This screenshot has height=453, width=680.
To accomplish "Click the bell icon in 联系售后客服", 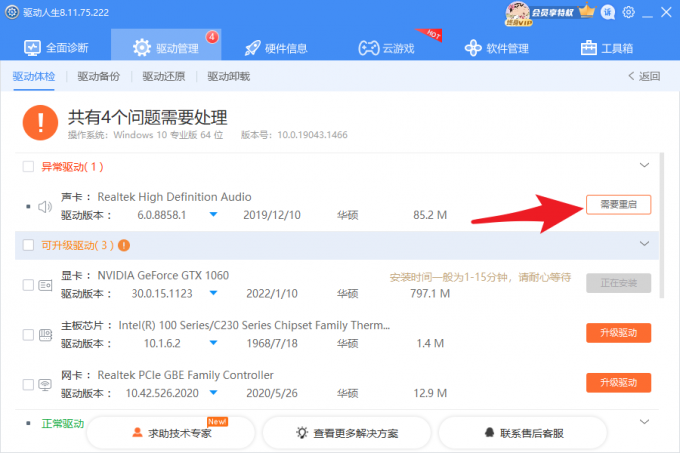I will 489,432.
